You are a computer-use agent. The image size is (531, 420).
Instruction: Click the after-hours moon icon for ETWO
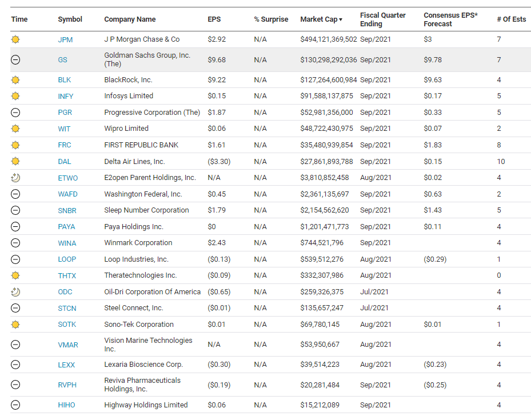coord(15,178)
